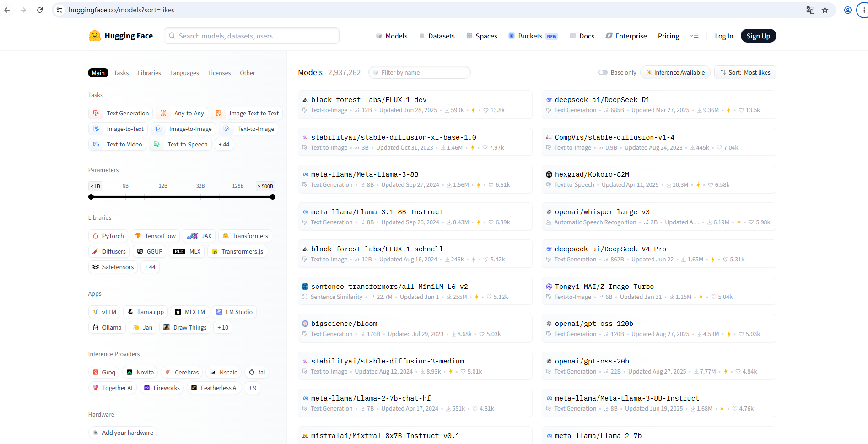Open the Sort: Most likes dropdown
This screenshot has width=868, height=444.
[x=745, y=72]
